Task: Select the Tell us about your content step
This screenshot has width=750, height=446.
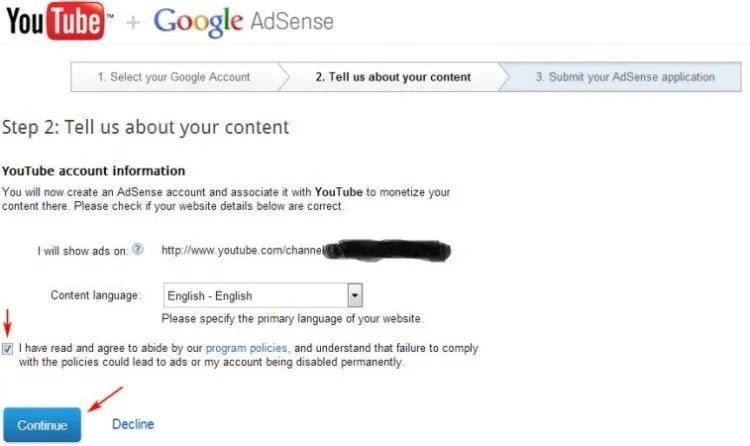Action: click(x=393, y=77)
